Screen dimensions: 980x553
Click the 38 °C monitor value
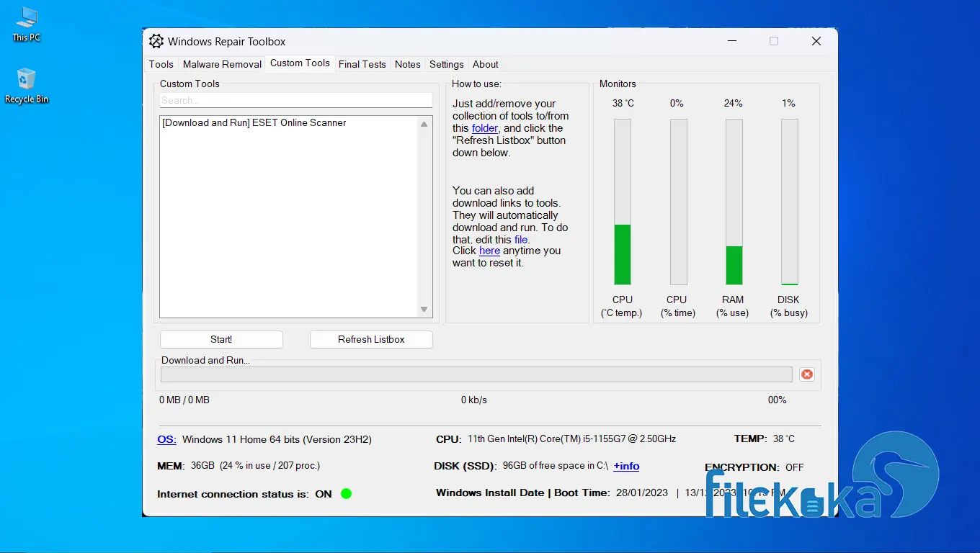pyautogui.click(x=623, y=103)
